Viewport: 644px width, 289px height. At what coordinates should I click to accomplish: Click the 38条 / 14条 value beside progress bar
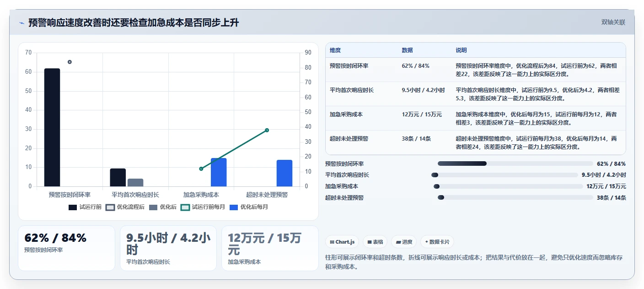click(x=611, y=197)
